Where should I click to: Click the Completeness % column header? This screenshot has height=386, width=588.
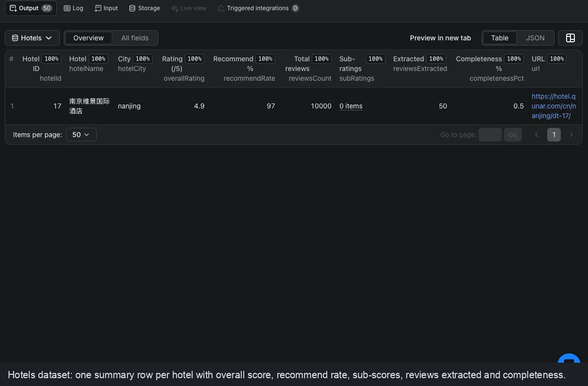point(489,69)
